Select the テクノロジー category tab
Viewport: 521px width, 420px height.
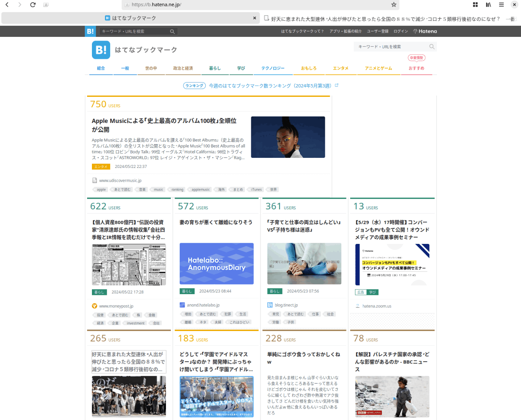pyautogui.click(x=273, y=68)
